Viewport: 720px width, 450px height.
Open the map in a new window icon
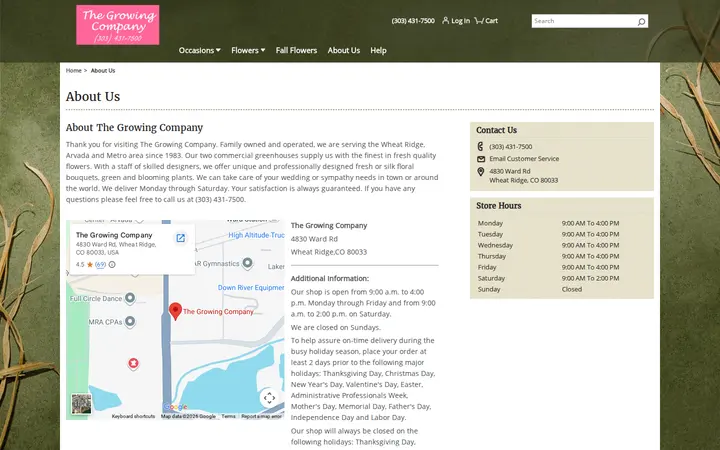click(x=180, y=238)
